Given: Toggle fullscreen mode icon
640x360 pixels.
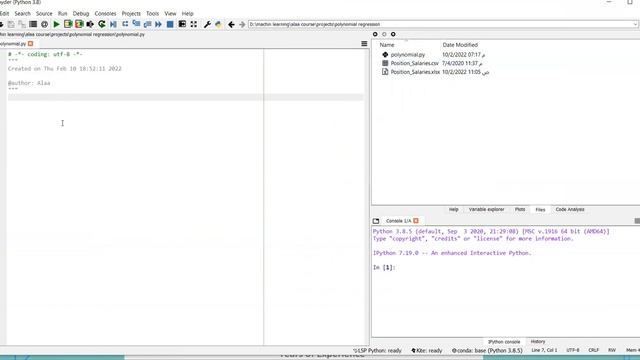Looking at the screenshot, I should [x=193, y=24].
